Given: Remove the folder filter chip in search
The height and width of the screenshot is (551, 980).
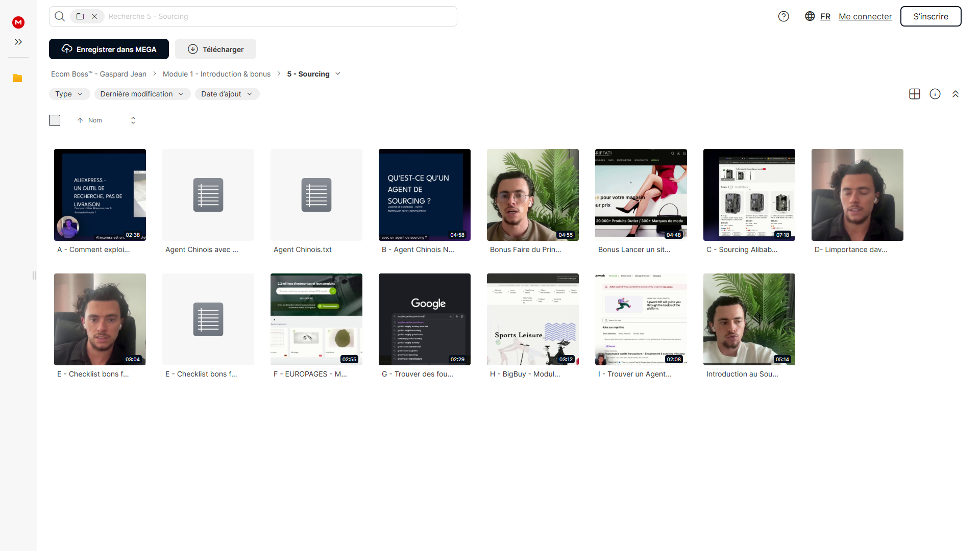Looking at the screenshot, I should coord(94,16).
